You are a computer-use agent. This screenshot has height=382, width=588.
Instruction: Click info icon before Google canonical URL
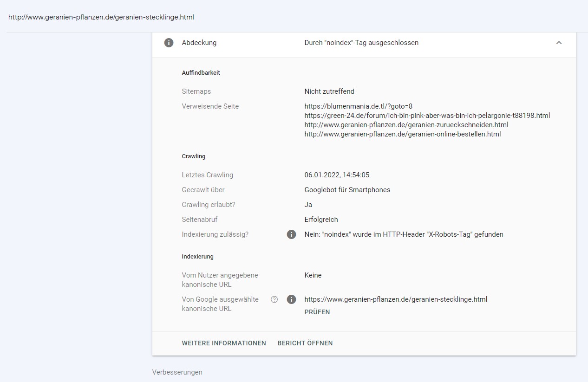coord(291,299)
